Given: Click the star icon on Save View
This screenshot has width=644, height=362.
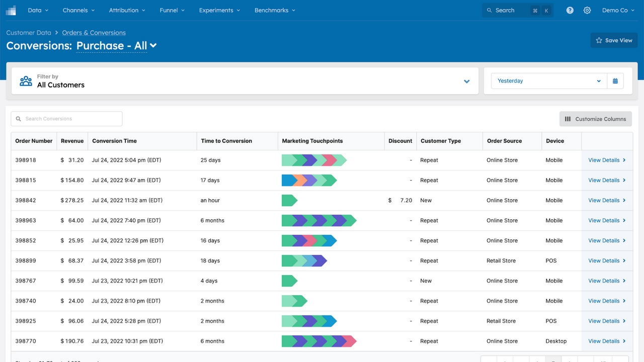Looking at the screenshot, I should pyautogui.click(x=599, y=40).
